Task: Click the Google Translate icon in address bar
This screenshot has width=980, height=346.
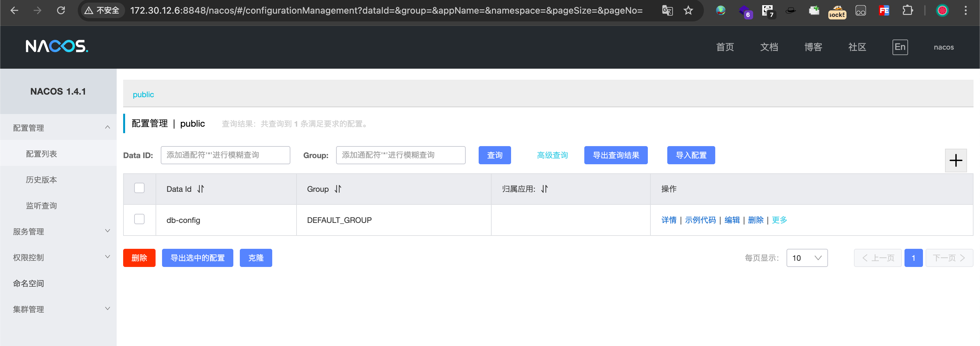Action: pyautogui.click(x=667, y=10)
